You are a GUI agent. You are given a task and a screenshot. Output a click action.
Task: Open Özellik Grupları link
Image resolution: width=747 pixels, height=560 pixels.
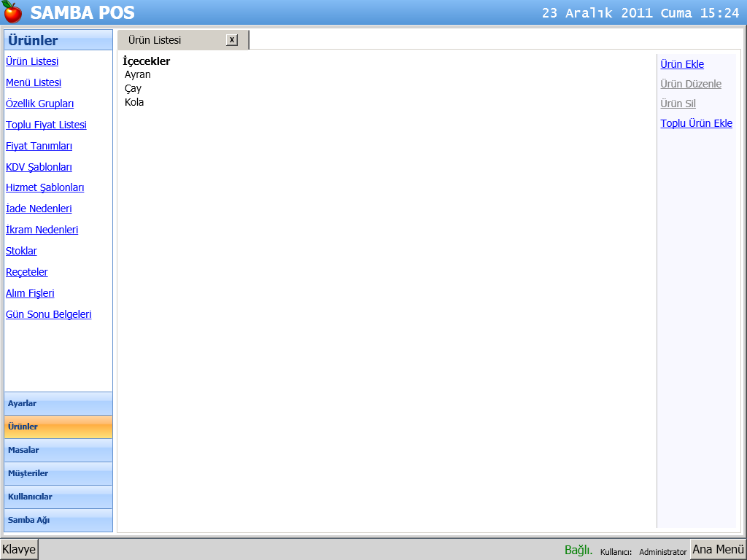coord(39,104)
